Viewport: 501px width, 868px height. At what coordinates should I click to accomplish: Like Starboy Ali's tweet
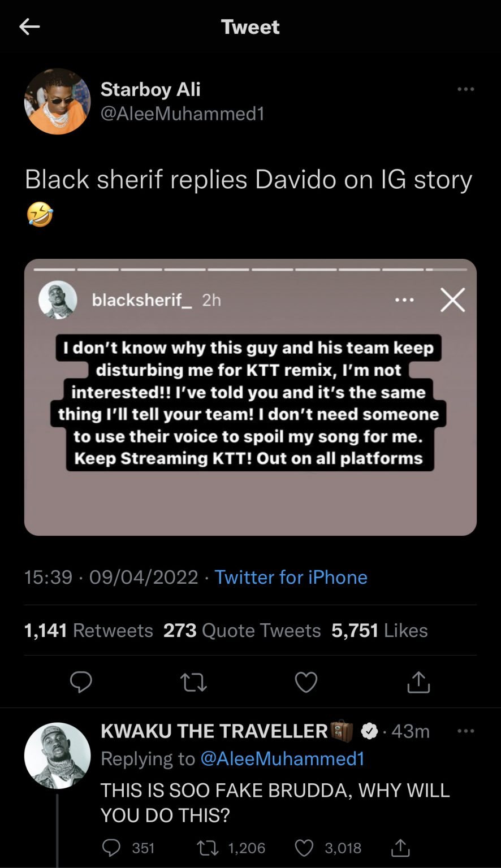pyautogui.click(x=306, y=682)
